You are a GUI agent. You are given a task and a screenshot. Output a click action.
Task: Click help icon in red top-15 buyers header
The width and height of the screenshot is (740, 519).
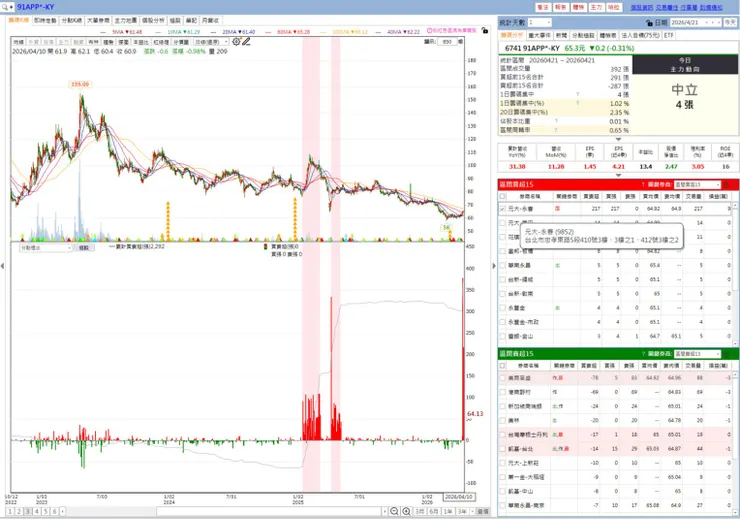(x=643, y=184)
